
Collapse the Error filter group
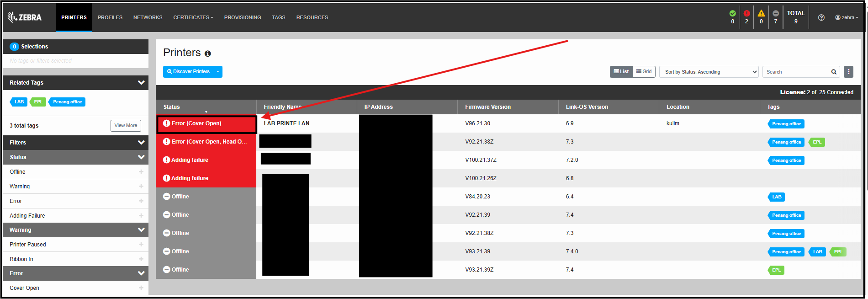(x=141, y=273)
